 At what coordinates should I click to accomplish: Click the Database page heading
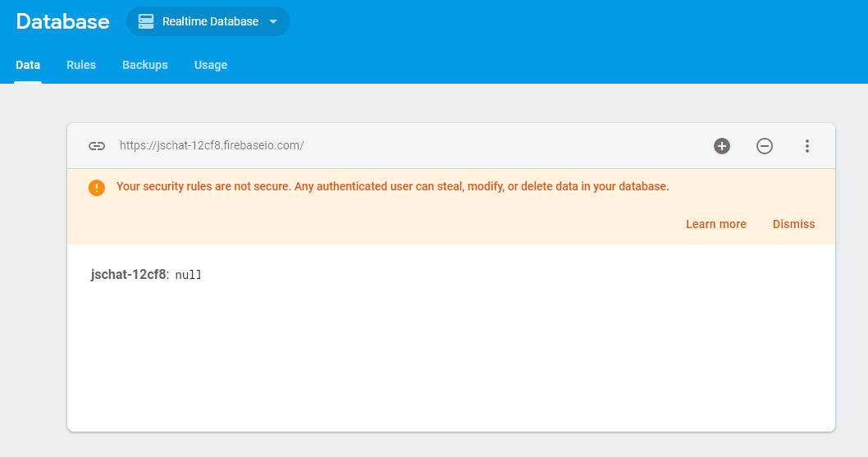tap(62, 22)
